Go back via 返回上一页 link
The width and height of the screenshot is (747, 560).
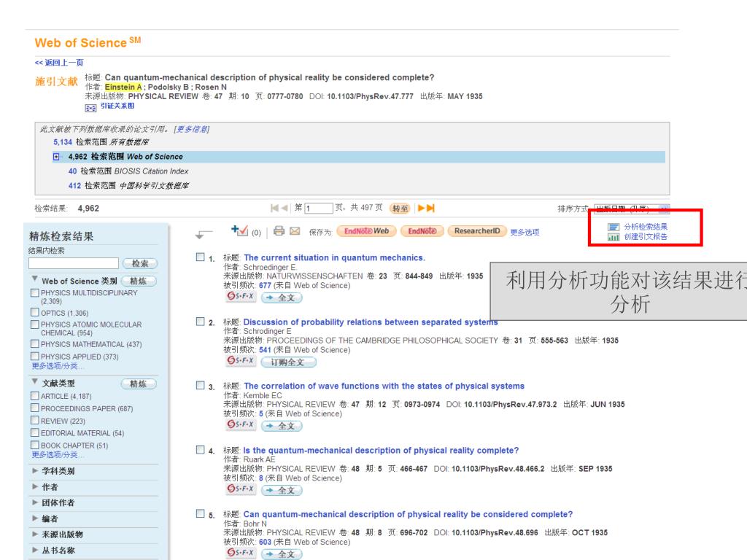pyautogui.click(x=59, y=63)
